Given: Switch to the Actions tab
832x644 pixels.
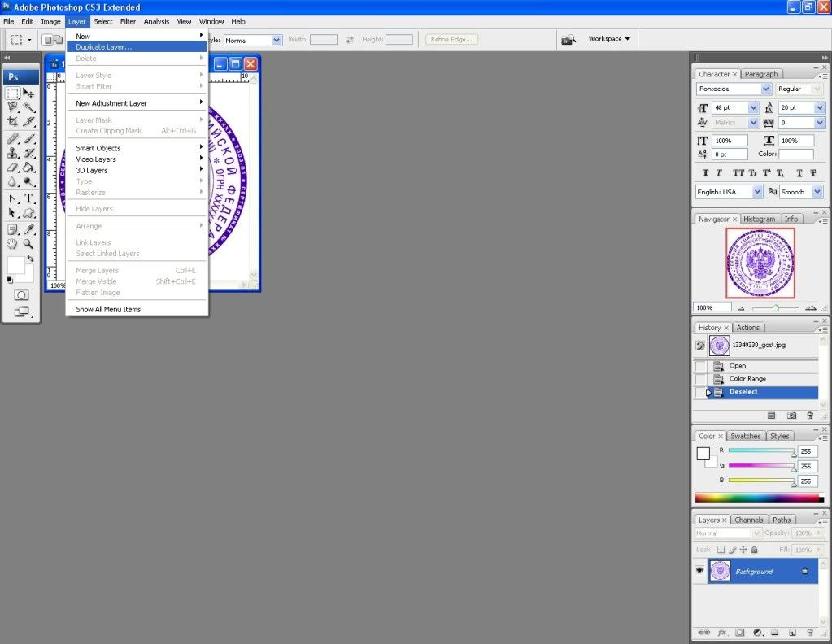Looking at the screenshot, I should [x=747, y=328].
